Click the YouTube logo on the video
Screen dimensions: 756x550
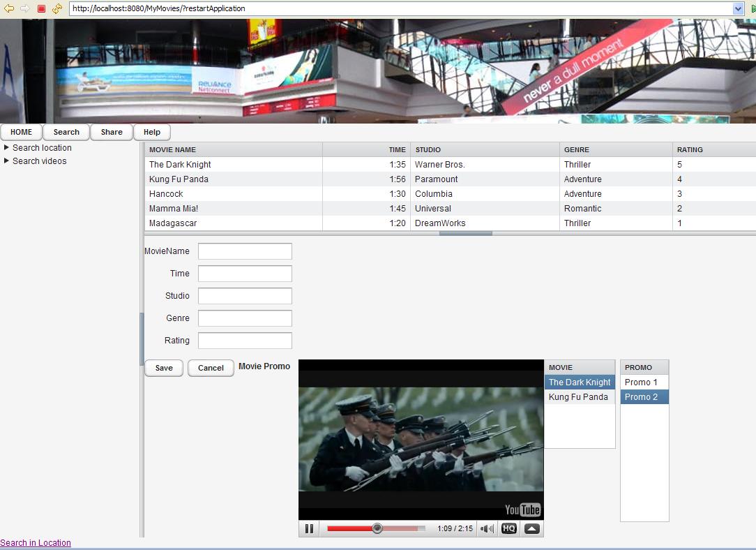coord(522,510)
